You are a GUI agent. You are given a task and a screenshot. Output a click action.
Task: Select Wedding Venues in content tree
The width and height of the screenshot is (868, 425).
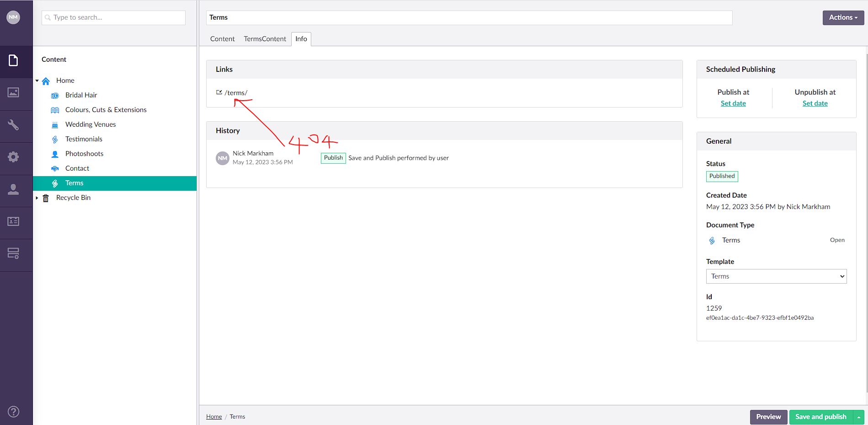click(x=91, y=124)
